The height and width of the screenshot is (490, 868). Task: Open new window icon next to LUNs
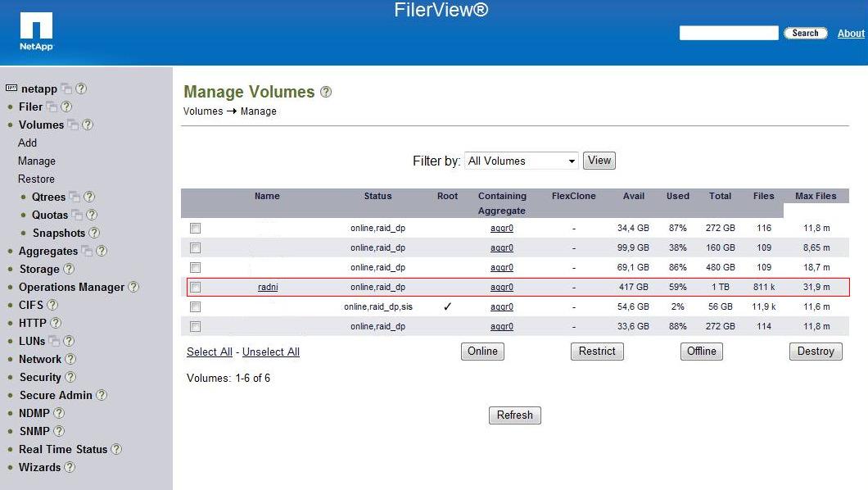(x=54, y=341)
